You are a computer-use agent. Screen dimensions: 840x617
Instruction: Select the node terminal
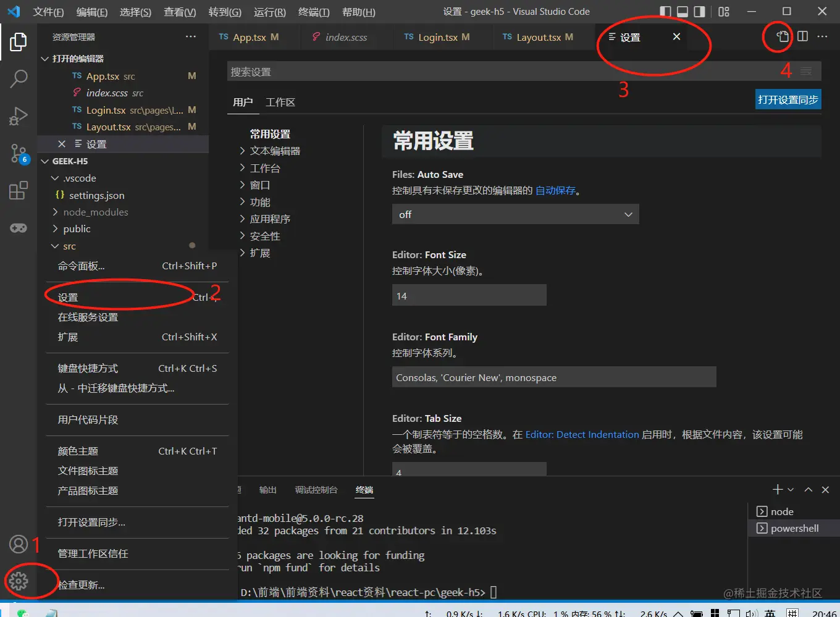[x=794, y=511]
